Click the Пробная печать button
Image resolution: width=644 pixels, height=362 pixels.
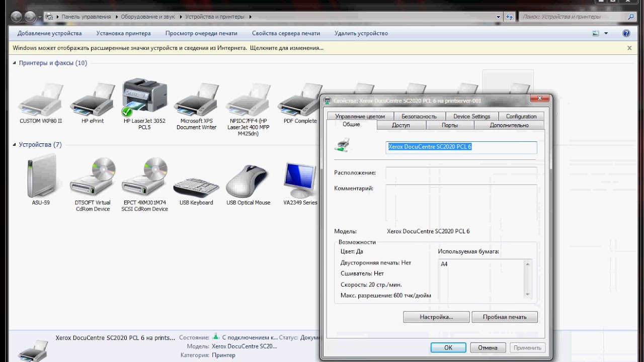point(505,317)
